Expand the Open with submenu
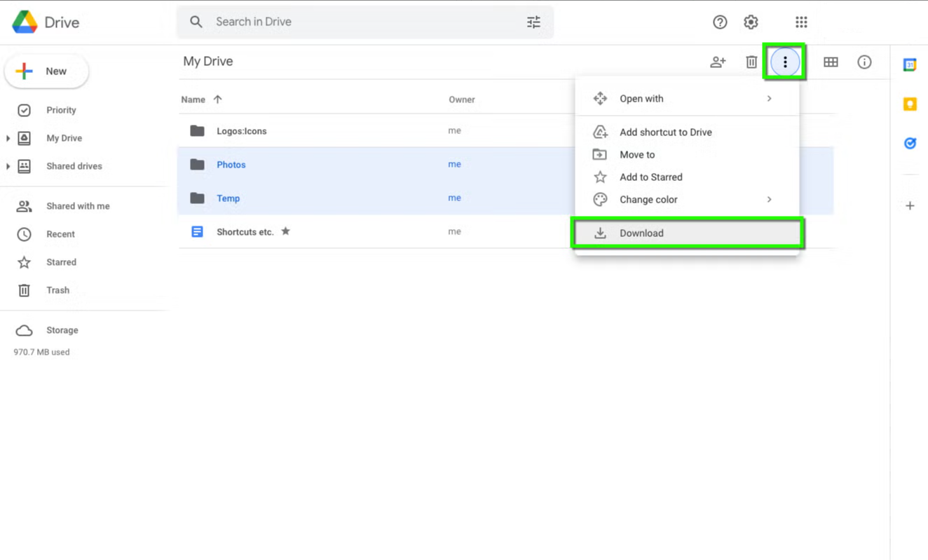928x560 pixels. [769, 99]
